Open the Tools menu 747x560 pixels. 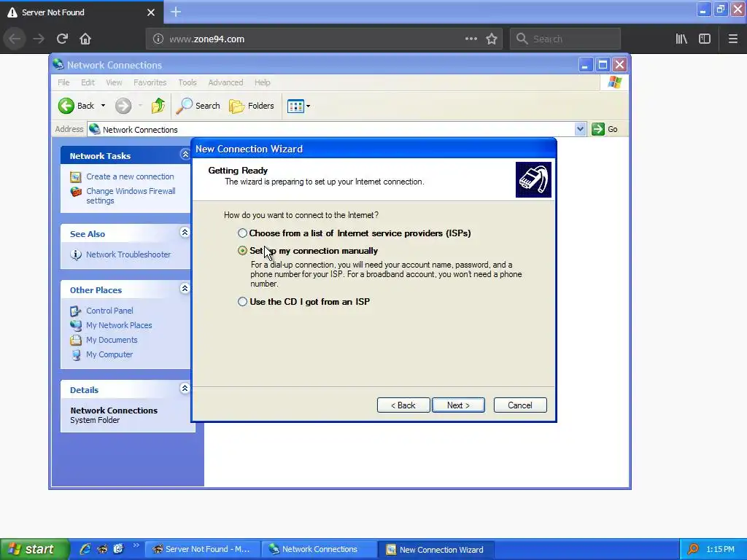187,82
